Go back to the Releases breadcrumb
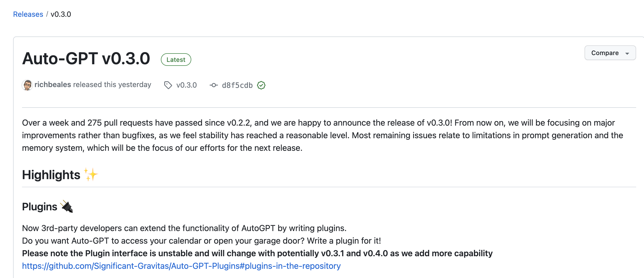644x278 pixels. coord(28,14)
